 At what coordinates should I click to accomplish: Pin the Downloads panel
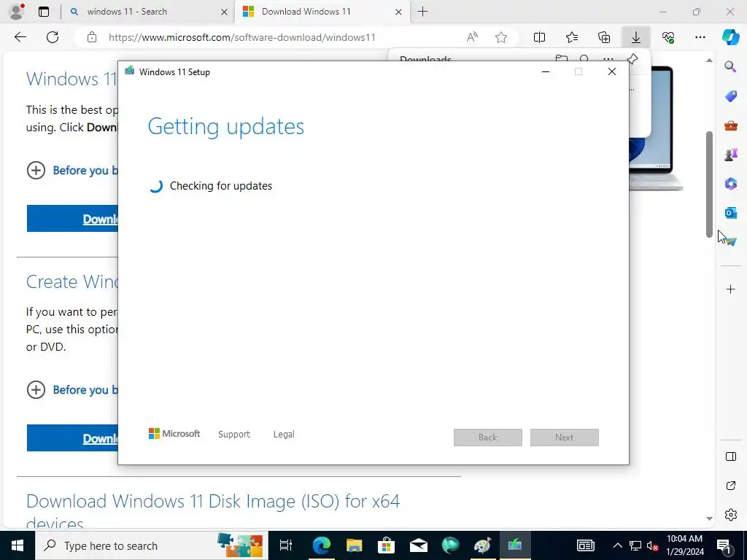[632, 59]
